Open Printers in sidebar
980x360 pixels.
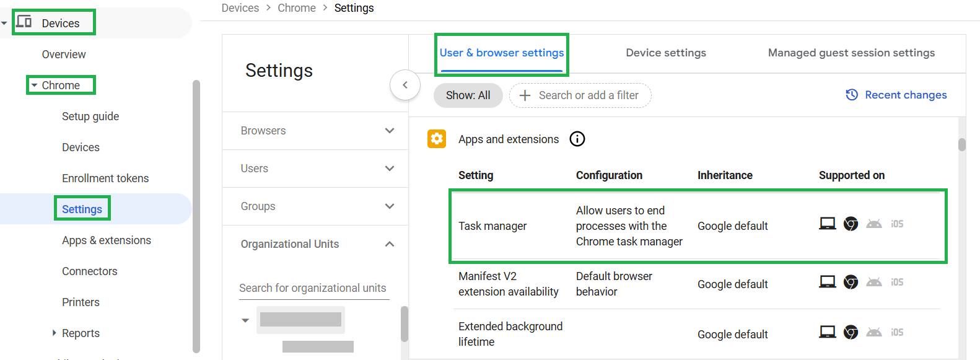tap(81, 302)
